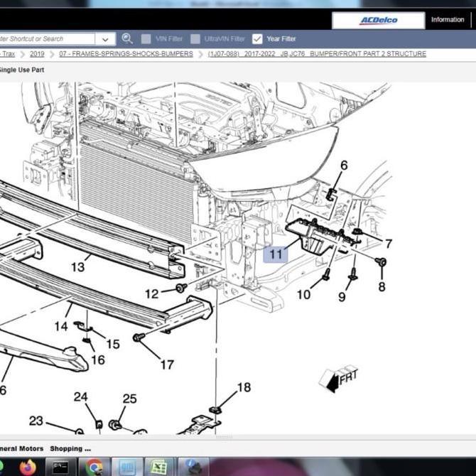
Task: Select callout number 9 fastener label
Action: click(x=342, y=297)
